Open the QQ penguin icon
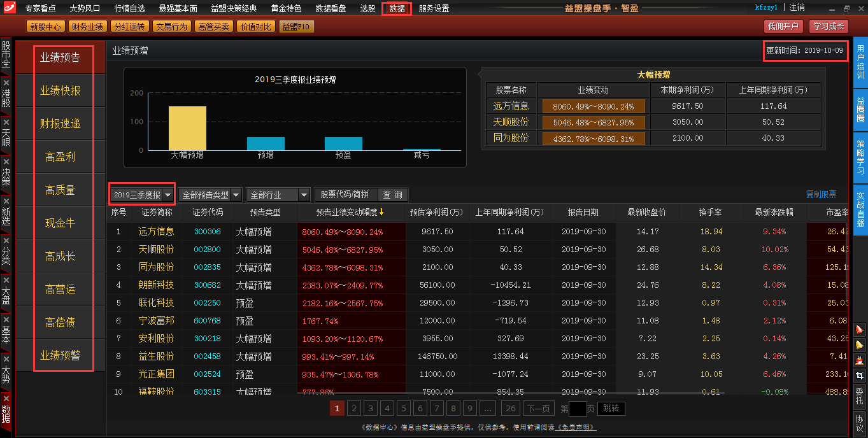The image size is (868, 438). [x=860, y=360]
